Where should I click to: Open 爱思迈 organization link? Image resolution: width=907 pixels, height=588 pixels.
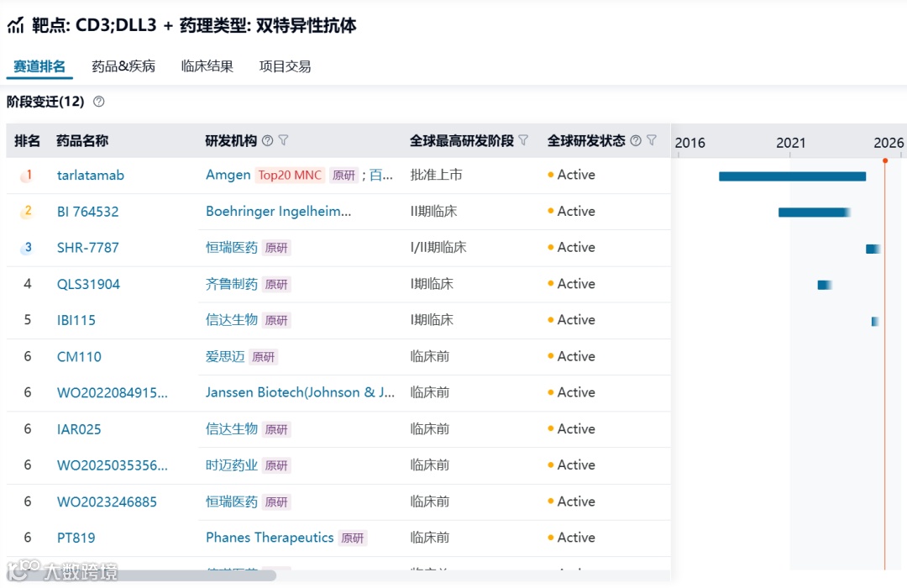pos(225,356)
